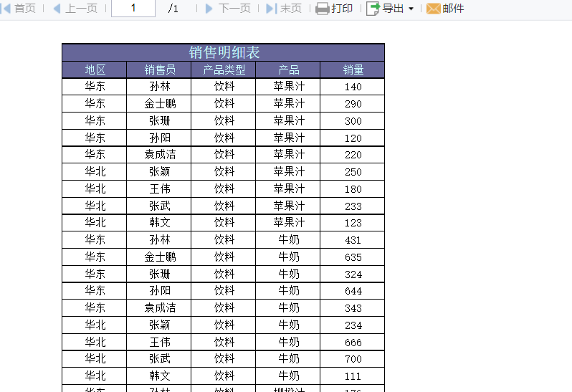Click the sales value 140
Viewport: 572px width, 392px height.
click(x=353, y=87)
